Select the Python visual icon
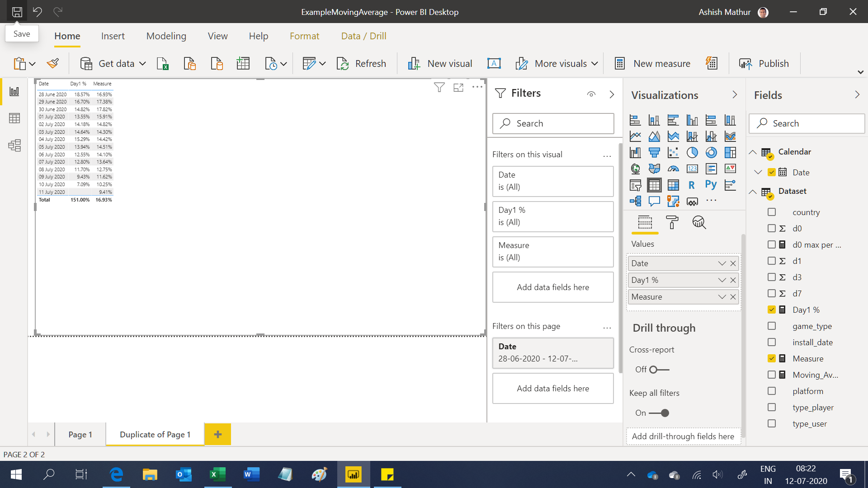The width and height of the screenshot is (868, 488). [x=711, y=185]
